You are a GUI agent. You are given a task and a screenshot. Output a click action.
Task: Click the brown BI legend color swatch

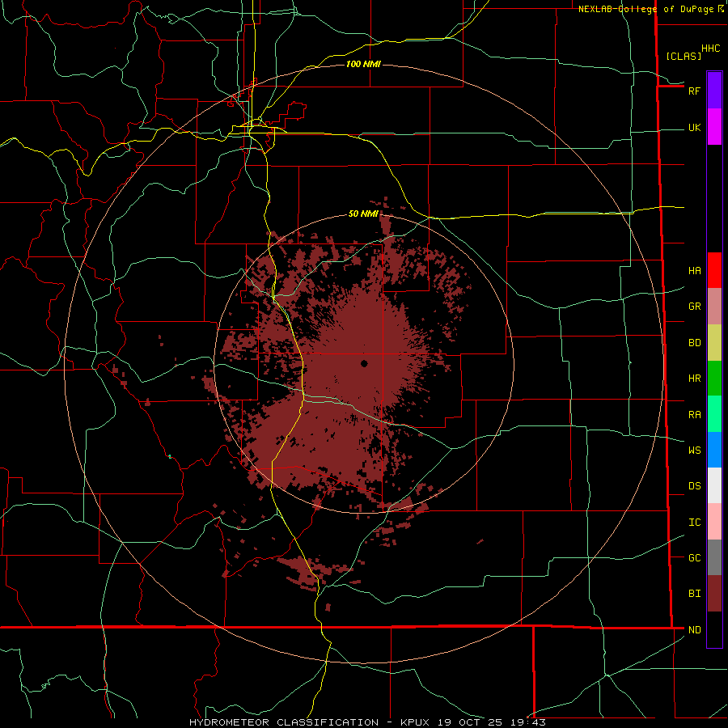(x=714, y=594)
